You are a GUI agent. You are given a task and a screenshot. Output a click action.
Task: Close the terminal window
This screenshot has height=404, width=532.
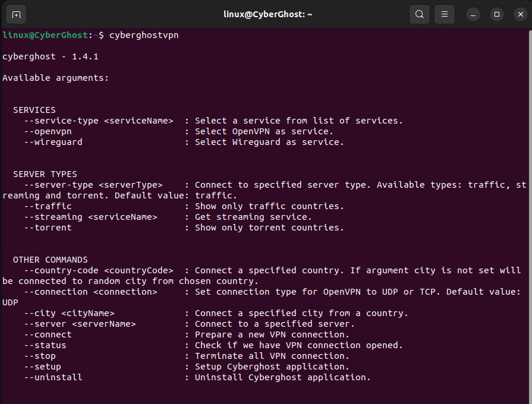point(521,14)
